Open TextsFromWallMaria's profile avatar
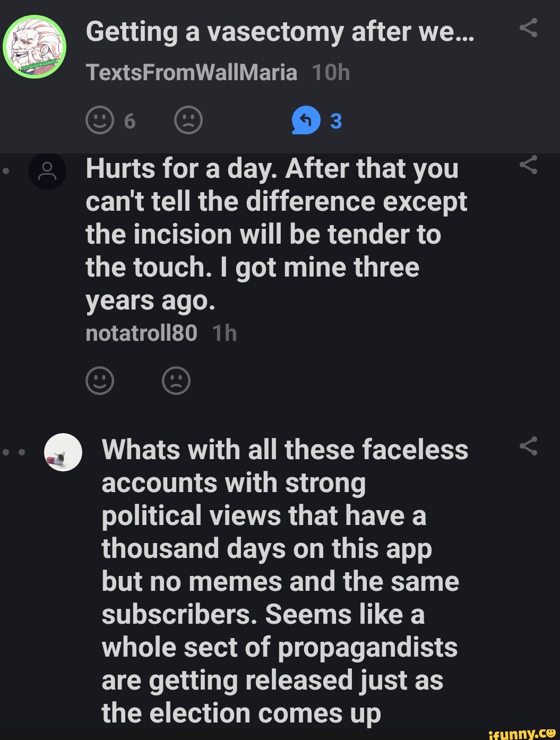Image resolution: width=560 pixels, height=740 pixels. pos(35,47)
